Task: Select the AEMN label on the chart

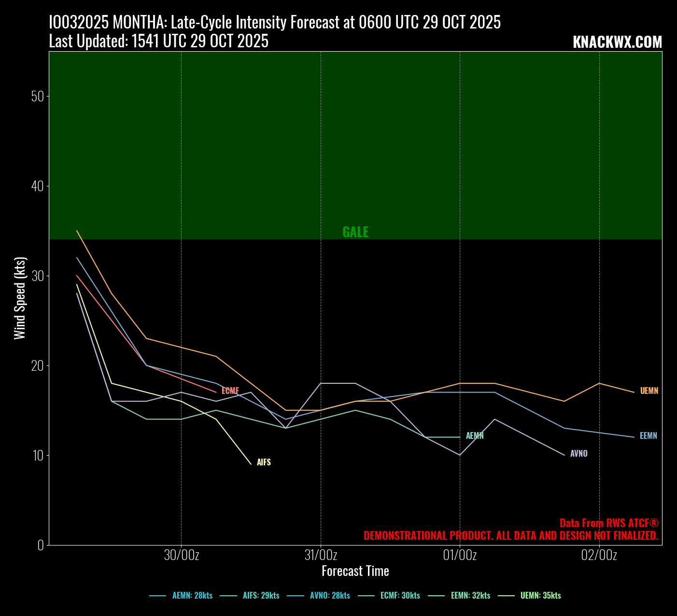Action: coord(475,436)
